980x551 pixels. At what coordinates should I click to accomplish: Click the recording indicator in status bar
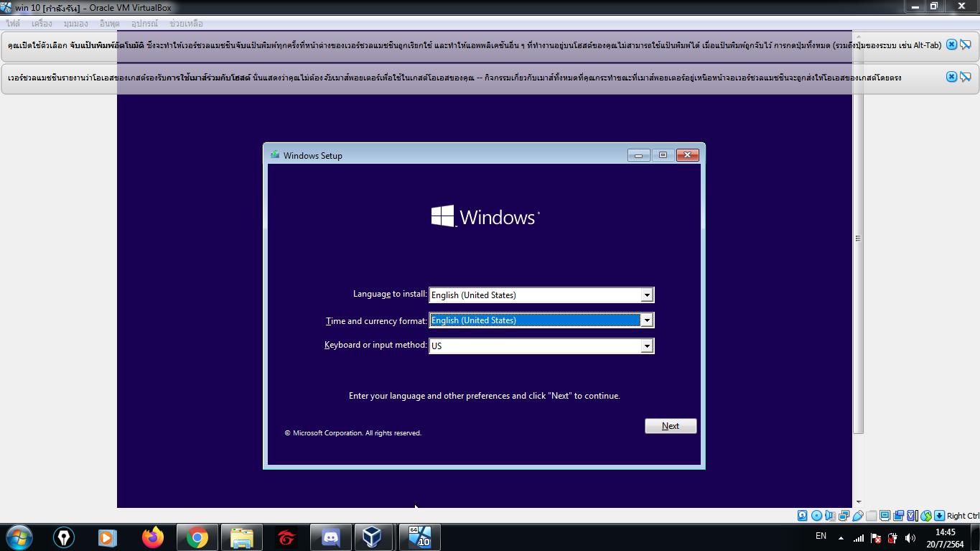898,516
